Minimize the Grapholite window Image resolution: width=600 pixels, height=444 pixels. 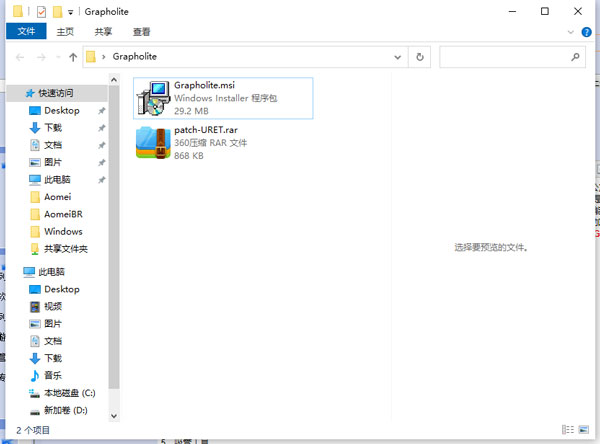pos(512,11)
